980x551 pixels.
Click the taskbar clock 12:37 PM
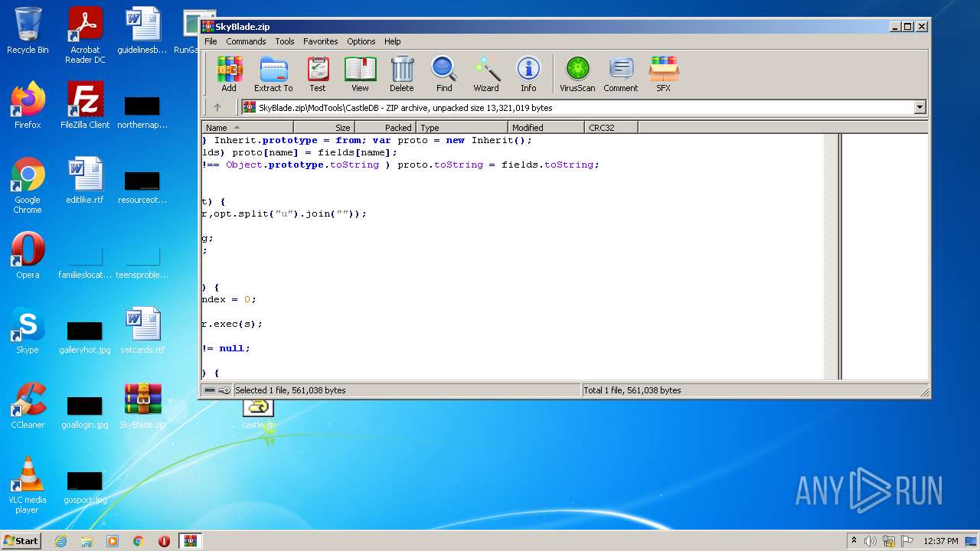coord(941,541)
